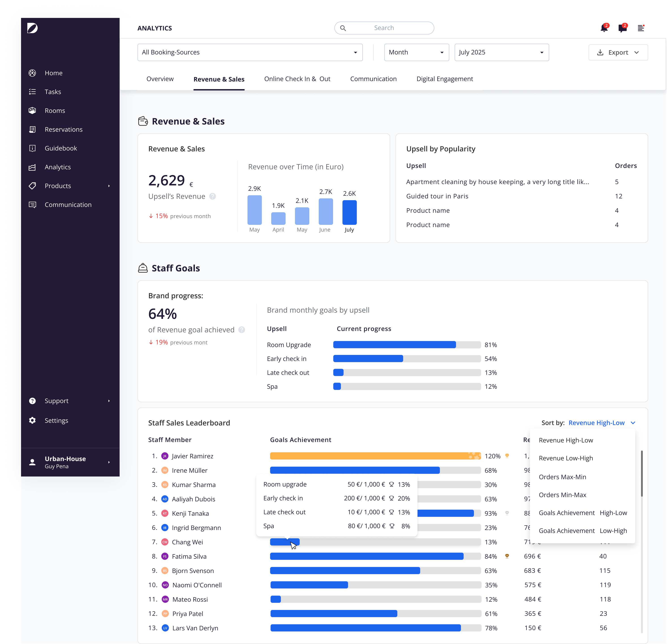
Task: Click the Home icon in sidebar
Action: [x=32, y=73]
